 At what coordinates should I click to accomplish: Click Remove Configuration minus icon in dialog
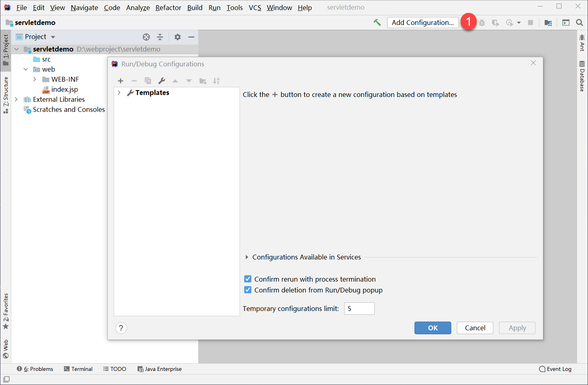[134, 81]
